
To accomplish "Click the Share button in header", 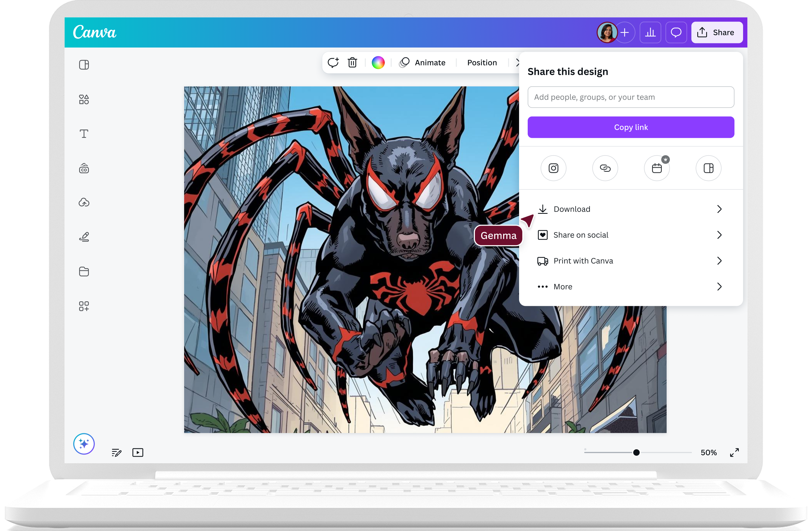I will (x=717, y=32).
